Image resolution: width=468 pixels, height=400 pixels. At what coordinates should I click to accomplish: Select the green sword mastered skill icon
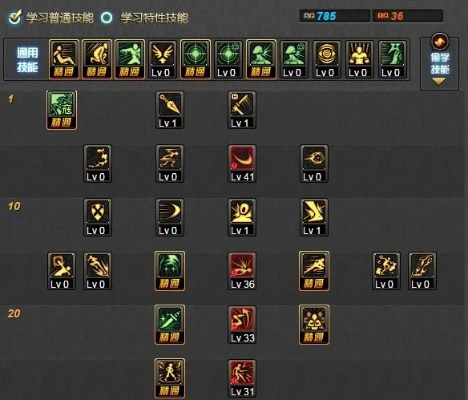click(169, 325)
